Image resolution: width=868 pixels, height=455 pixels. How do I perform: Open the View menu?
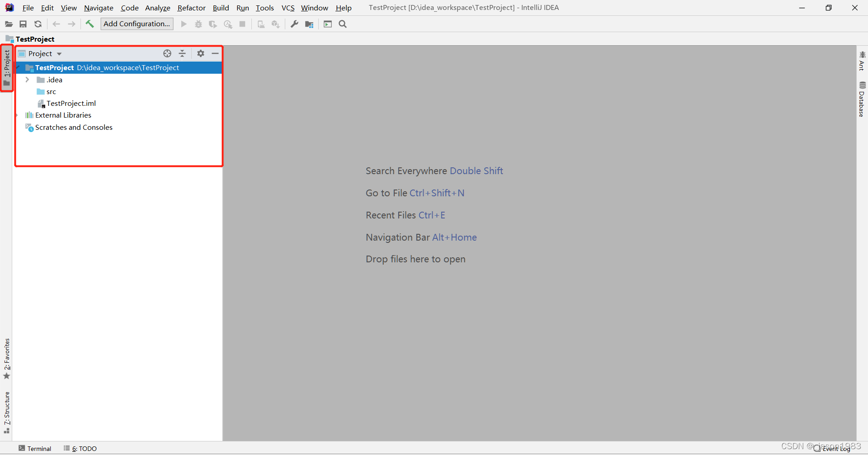tap(69, 8)
